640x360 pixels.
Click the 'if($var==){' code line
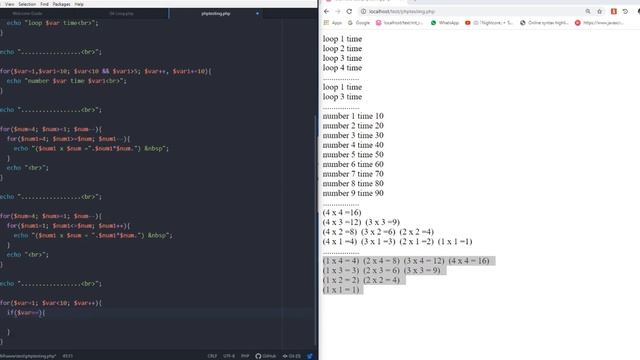pyautogui.click(x=26, y=313)
